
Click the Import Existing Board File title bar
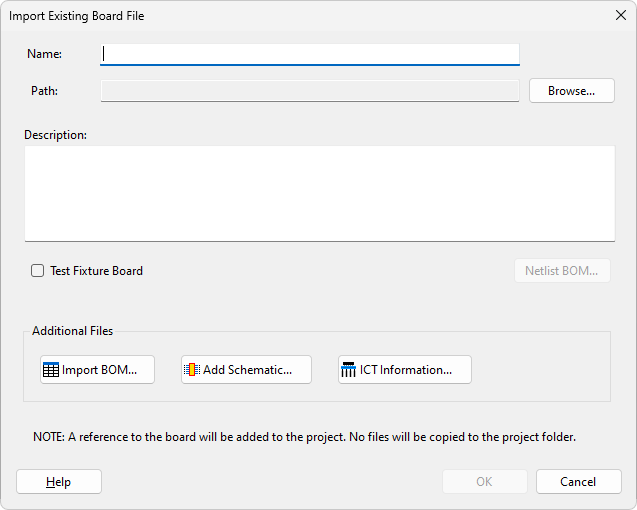tap(300, 16)
